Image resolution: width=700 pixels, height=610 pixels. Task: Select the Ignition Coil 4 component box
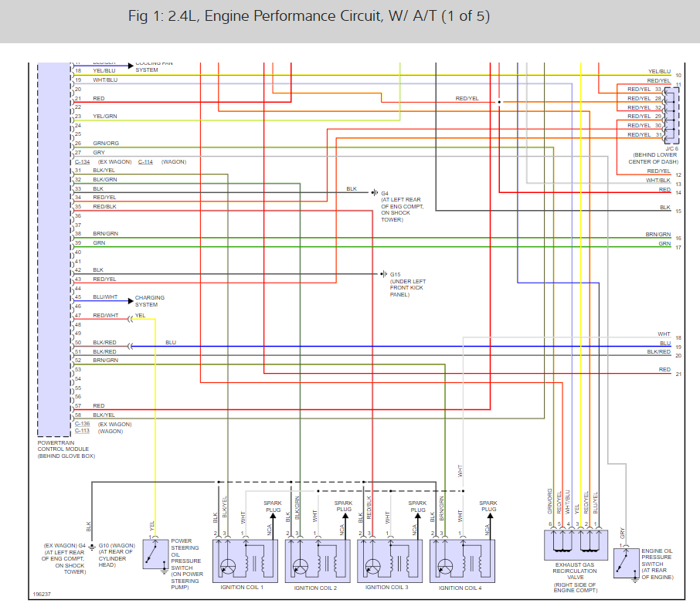click(462, 561)
